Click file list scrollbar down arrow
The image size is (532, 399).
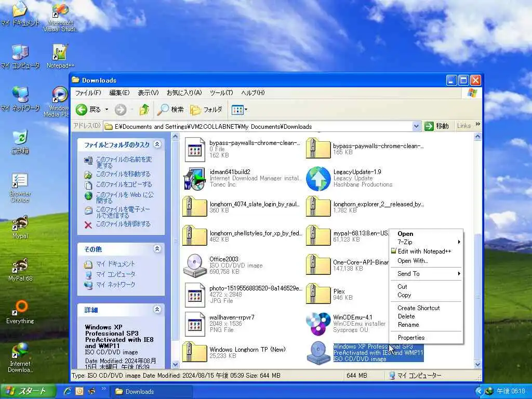pyautogui.click(x=477, y=364)
